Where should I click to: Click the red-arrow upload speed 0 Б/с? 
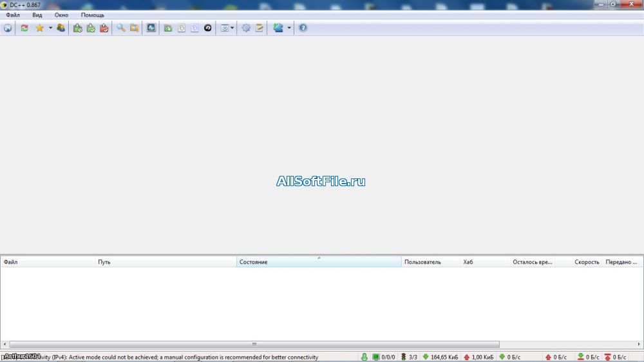(x=556, y=357)
